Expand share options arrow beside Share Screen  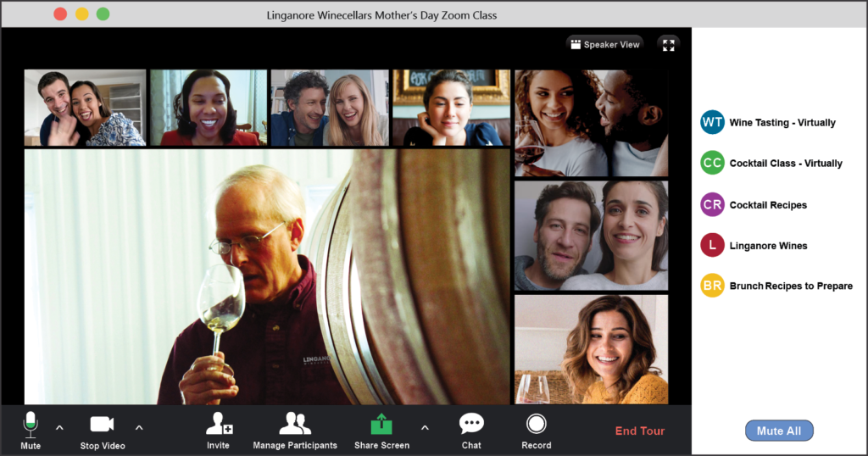[425, 427]
